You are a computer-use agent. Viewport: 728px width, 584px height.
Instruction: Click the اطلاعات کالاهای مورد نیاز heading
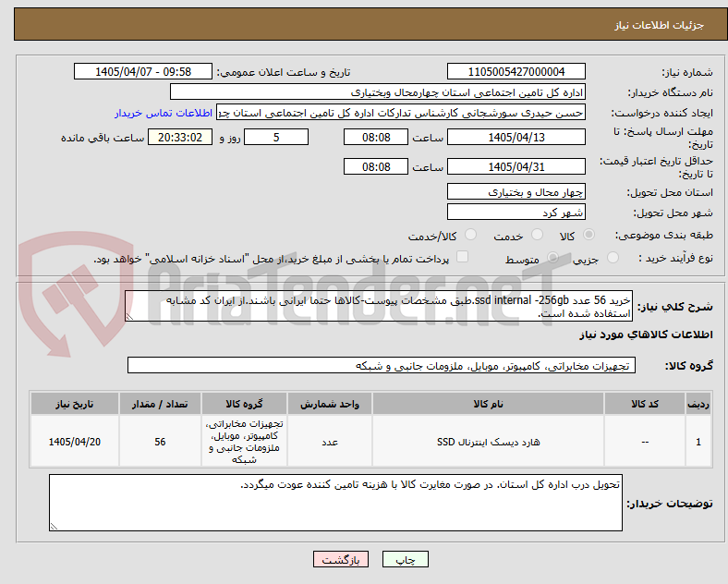(646, 335)
